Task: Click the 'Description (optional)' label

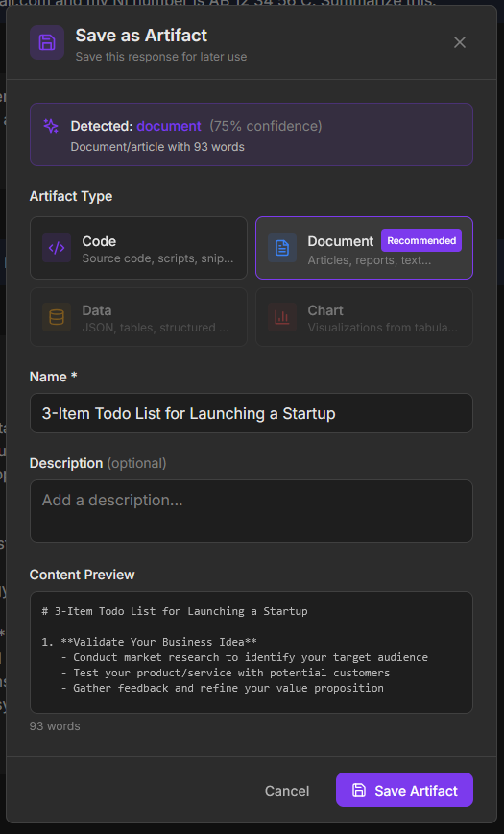Action: click(98, 463)
